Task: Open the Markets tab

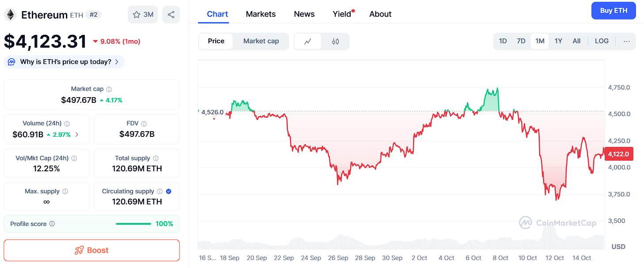Action: (x=261, y=14)
